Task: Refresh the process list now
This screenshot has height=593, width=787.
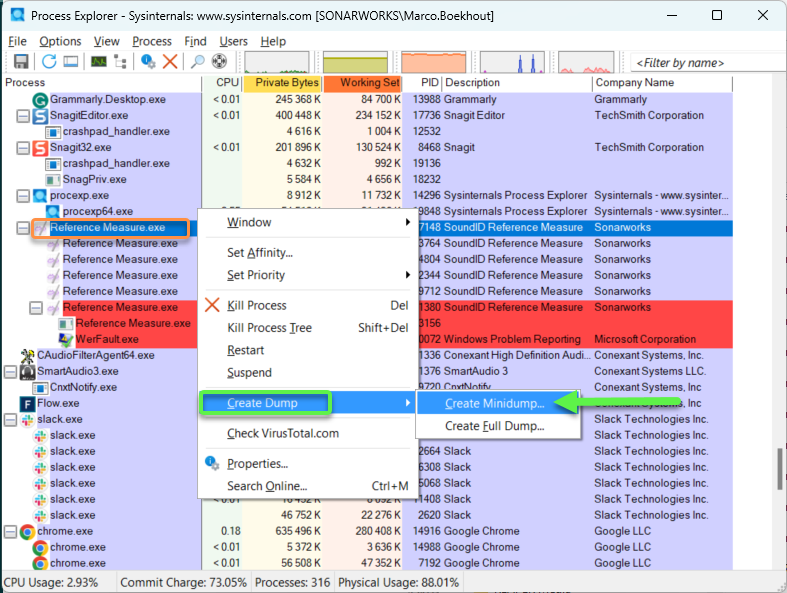Action: click(x=49, y=61)
